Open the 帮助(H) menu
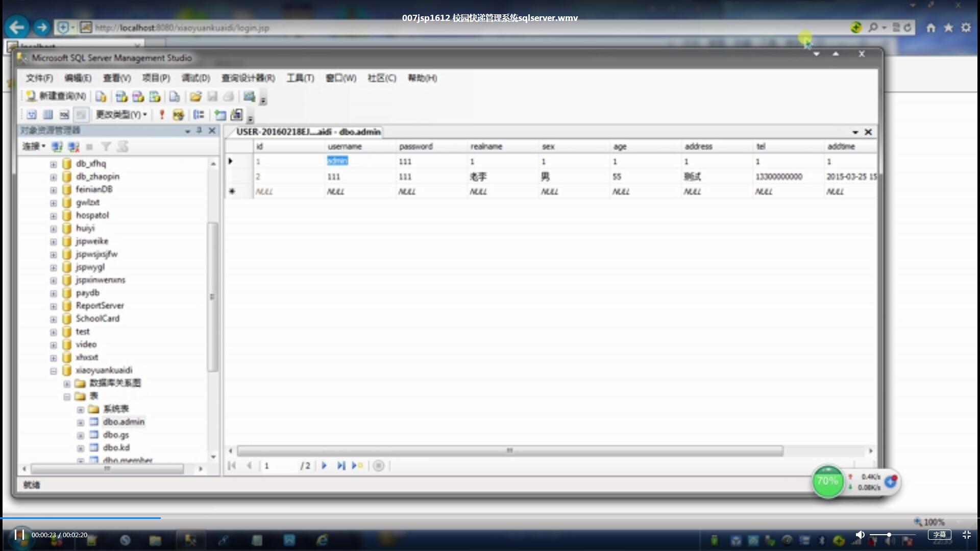This screenshot has width=980, height=551. (x=422, y=78)
